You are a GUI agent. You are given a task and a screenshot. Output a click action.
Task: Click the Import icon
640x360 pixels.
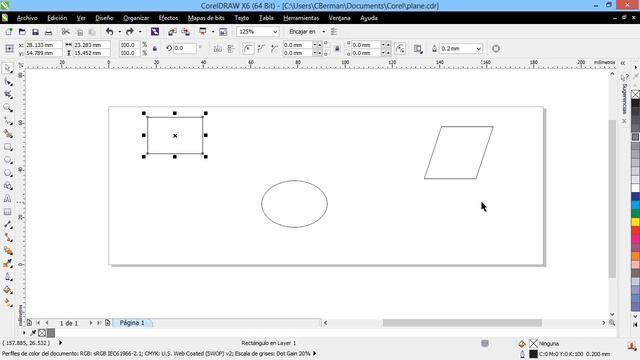tap(172, 31)
